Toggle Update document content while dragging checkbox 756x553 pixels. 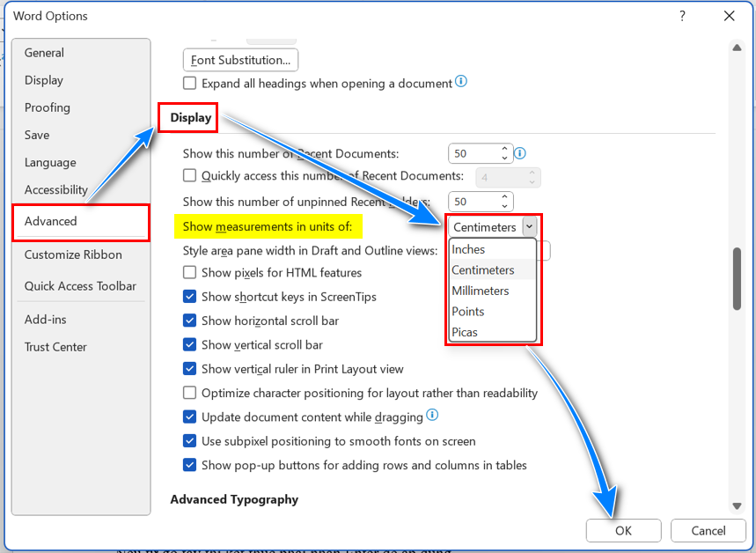189,417
